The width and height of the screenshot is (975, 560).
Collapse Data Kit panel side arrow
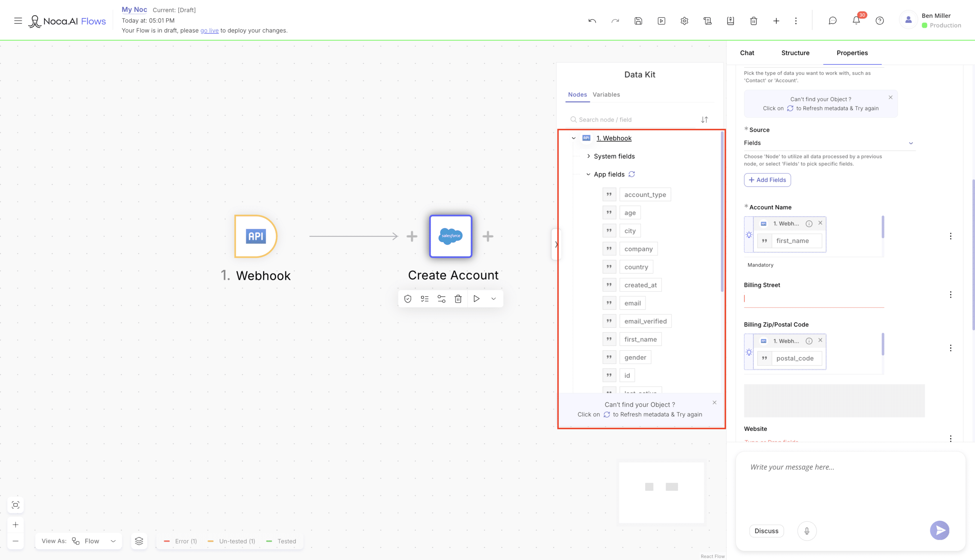pos(556,244)
